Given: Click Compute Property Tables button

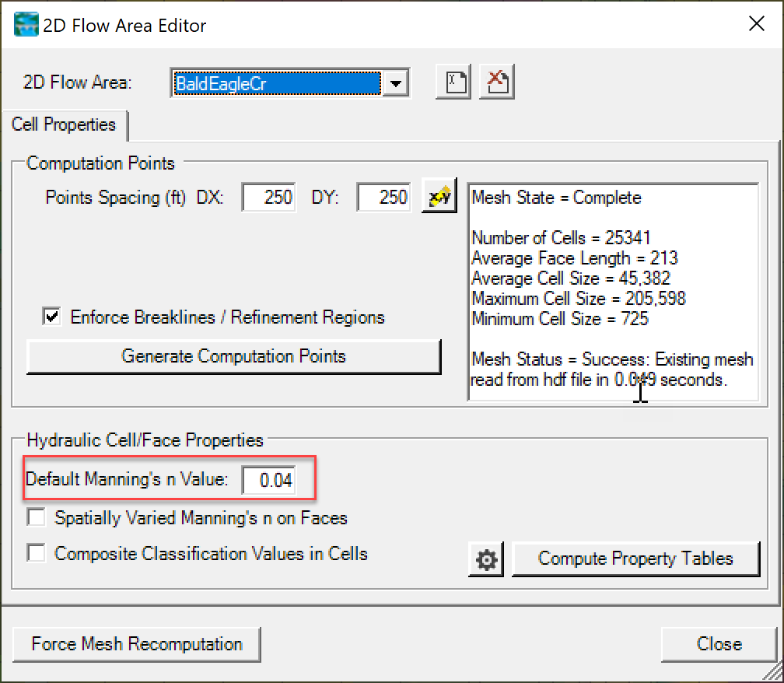Looking at the screenshot, I should 635,559.
